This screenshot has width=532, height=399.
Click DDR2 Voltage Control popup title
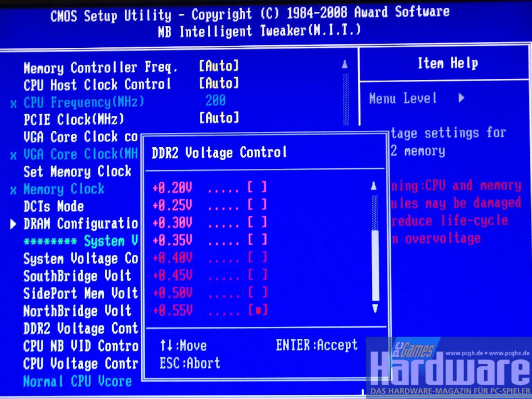[219, 153]
